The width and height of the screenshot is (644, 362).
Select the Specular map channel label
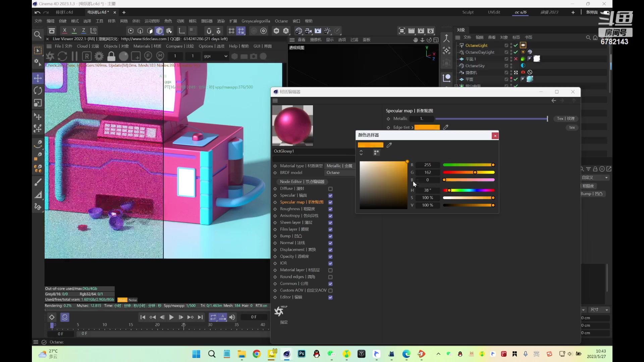[302, 202]
